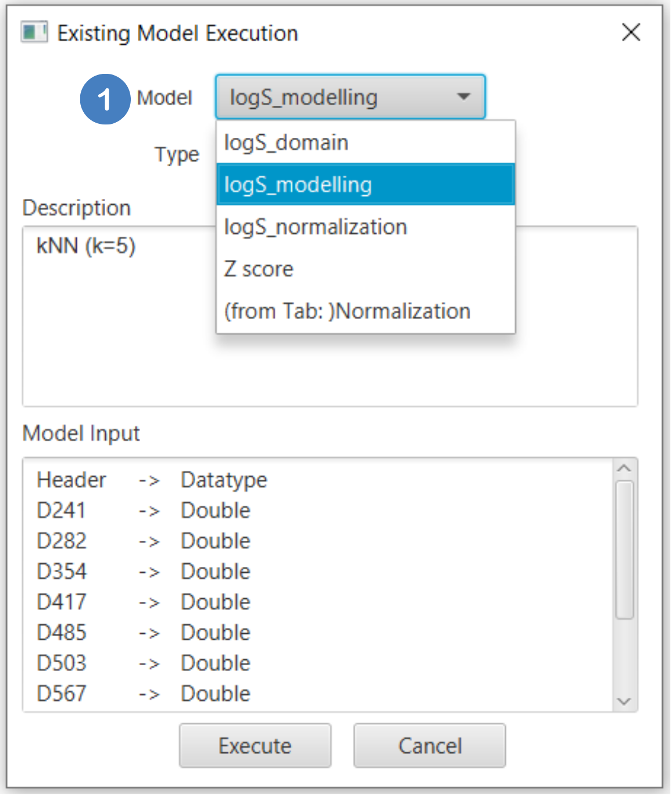Cancel the model execution dialog
Viewport: 672px width, 796px height.
coord(430,745)
